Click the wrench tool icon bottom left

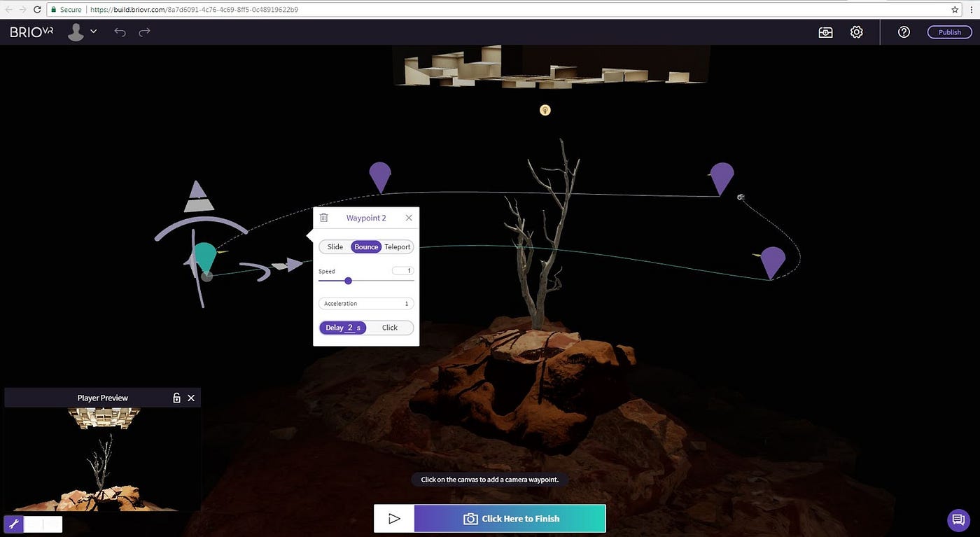click(13, 524)
